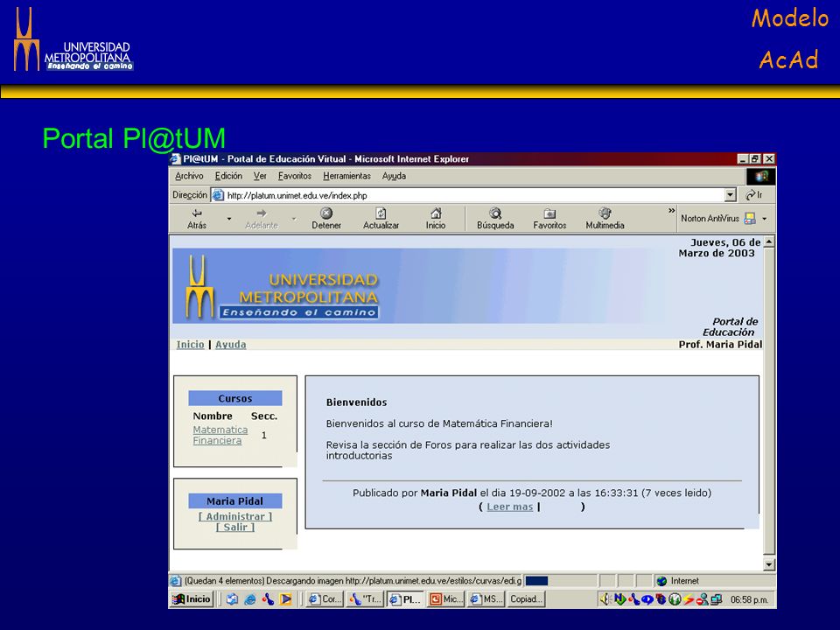Image resolution: width=840 pixels, height=630 pixels.
Task: Open the Herramientas menu
Action: point(346,176)
